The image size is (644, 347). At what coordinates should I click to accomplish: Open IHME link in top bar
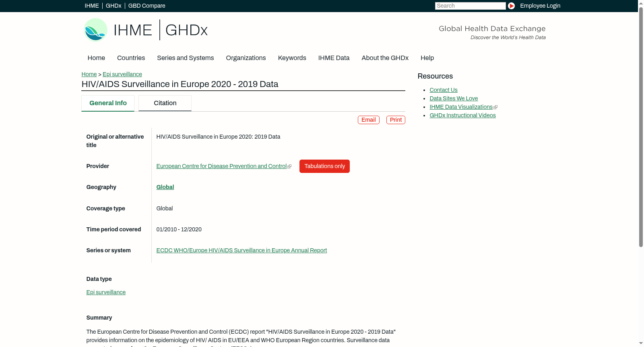coord(92,6)
